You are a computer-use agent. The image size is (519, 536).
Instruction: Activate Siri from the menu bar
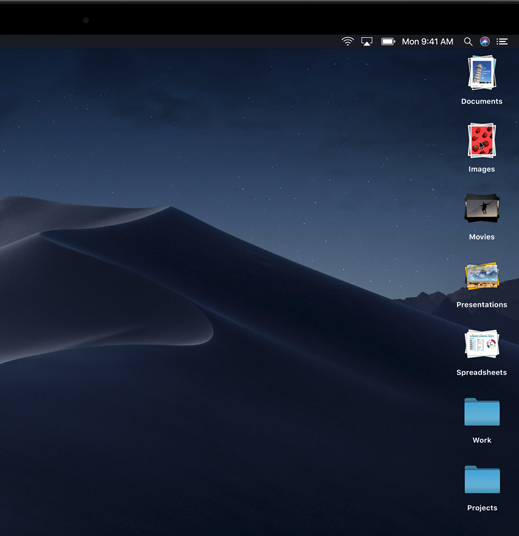point(484,42)
